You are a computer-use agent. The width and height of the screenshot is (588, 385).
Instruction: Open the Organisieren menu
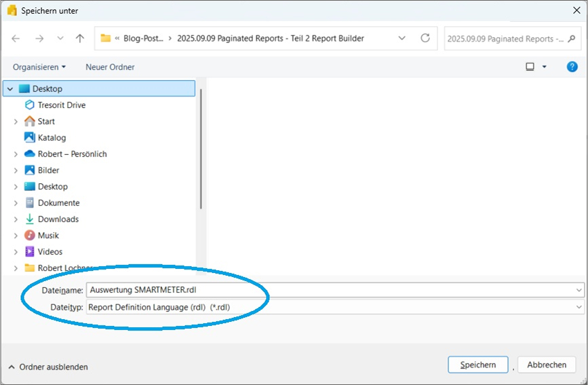point(39,67)
